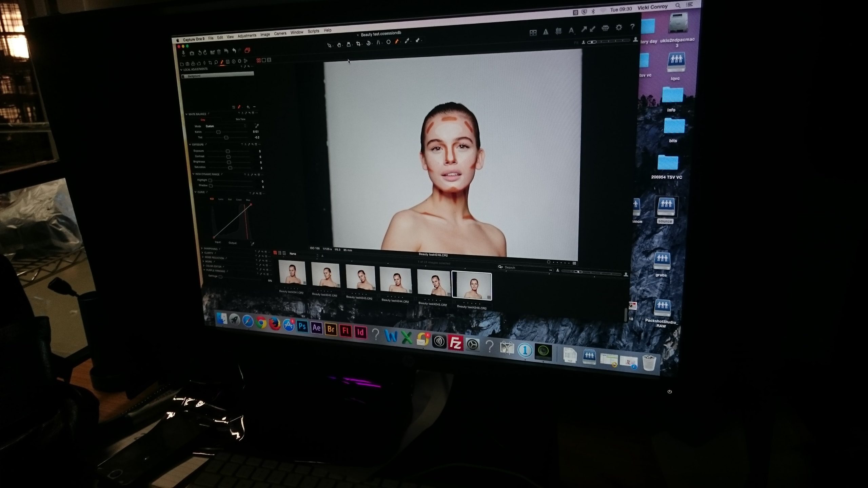Open the Print icon in toolbar
This screenshot has width=868, height=488.
click(x=605, y=28)
